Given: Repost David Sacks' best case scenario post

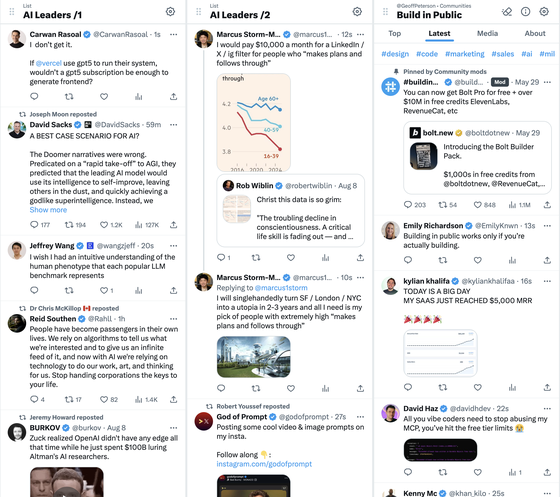Looking at the screenshot, I should point(69,225).
